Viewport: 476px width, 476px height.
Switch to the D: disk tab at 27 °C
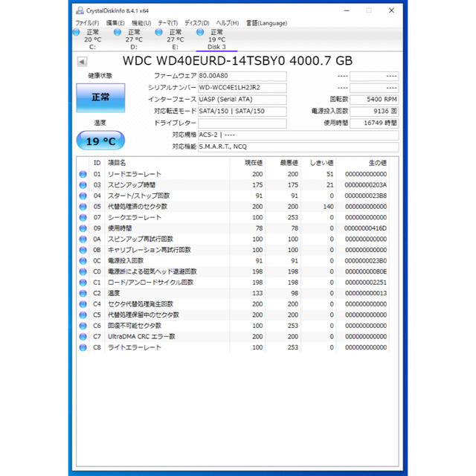click(134, 39)
